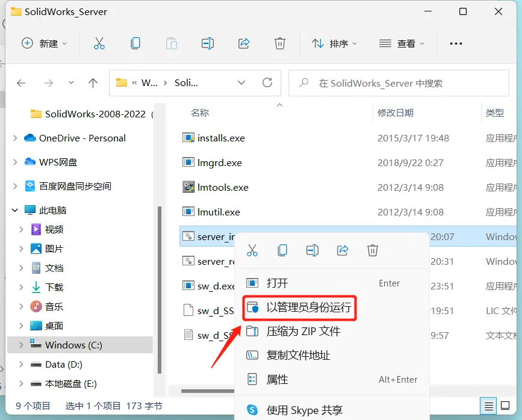Expand the WPS网盘 tree node
The image size is (522, 420).
[15, 162]
